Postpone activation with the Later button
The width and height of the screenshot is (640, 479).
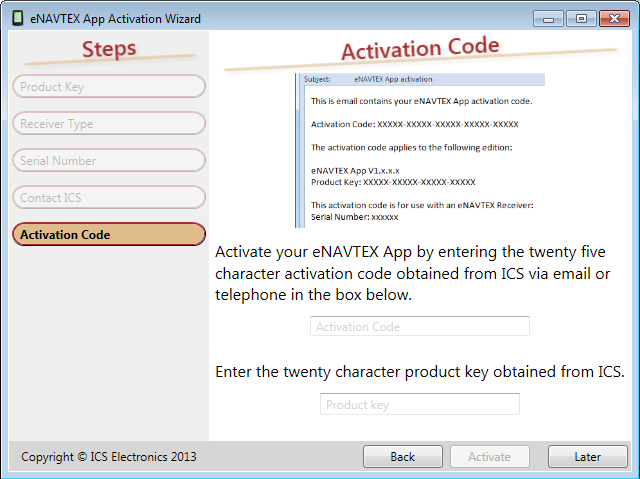(x=587, y=456)
